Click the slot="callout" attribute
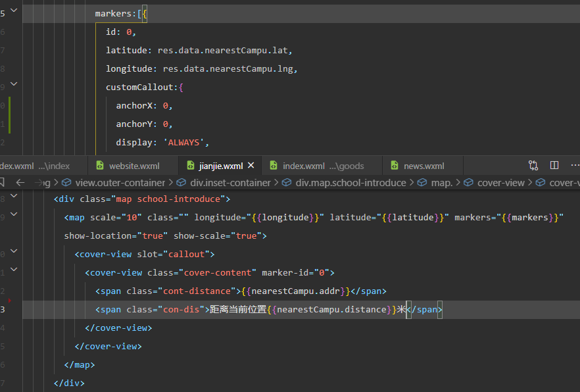The width and height of the screenshot is (580, 392). (x=174, y=255)
